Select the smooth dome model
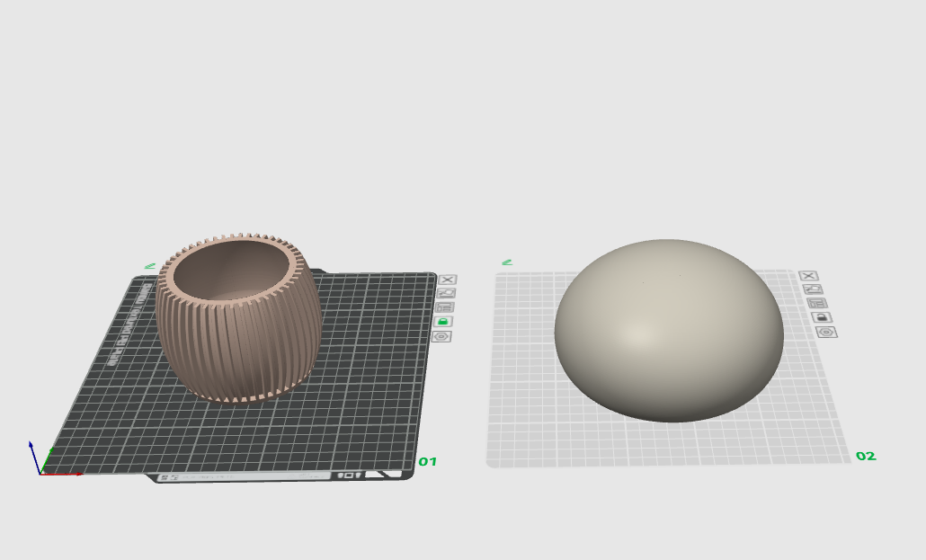This screenshot has height=560, width=926. pos(668,333)
